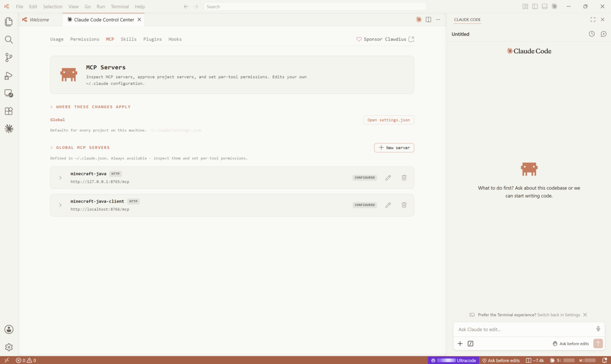Expand the minecraft-java-client server row

tap(60, 205)
